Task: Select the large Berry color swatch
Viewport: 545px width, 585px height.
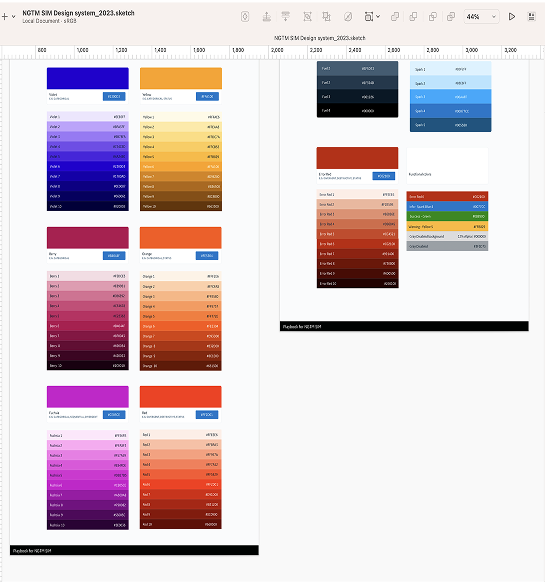Action: point(88,238)
